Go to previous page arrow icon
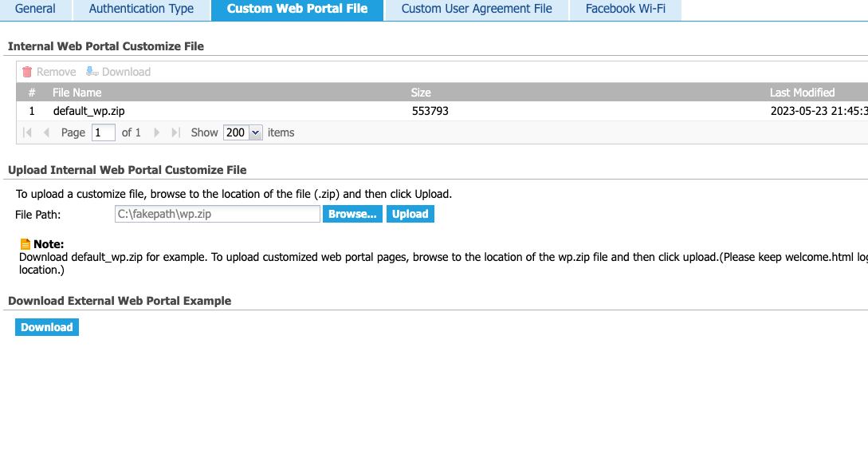 [46, 132]
